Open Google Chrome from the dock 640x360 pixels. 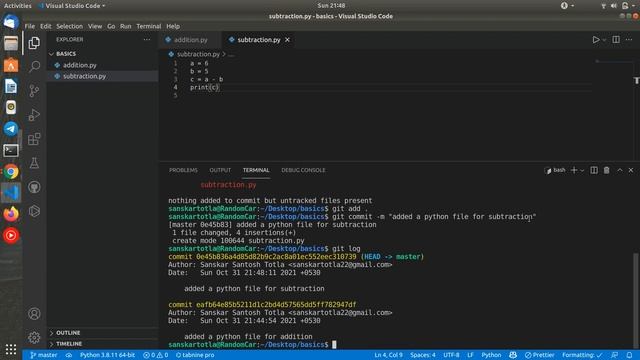click(x=11, y=172)
